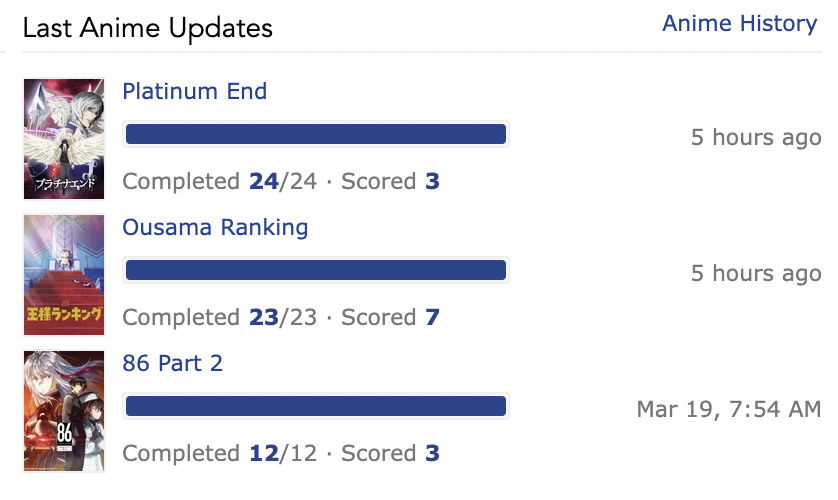
Task: Click the Ousama Ranking cover thumbnail
Action: tap(64, 275)
